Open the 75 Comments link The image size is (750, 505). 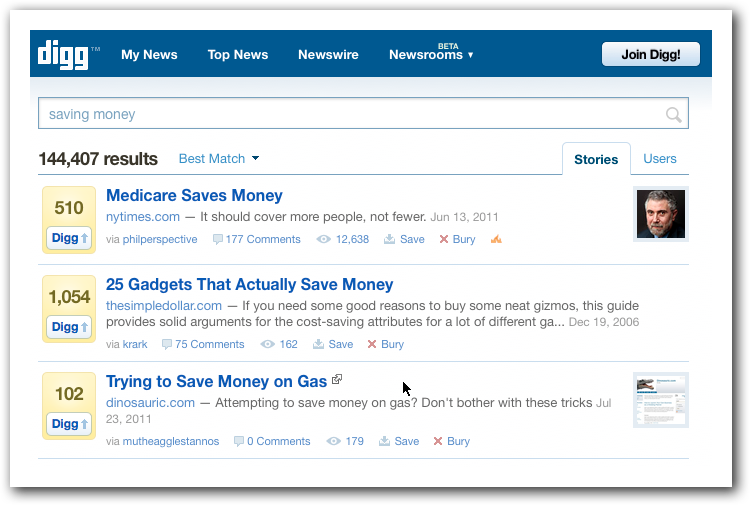pyautogui.click(x=210, y=344)
